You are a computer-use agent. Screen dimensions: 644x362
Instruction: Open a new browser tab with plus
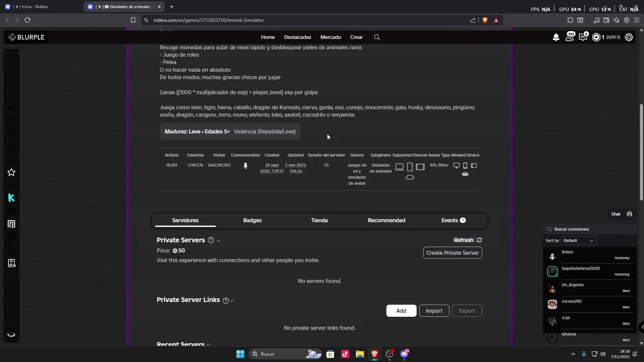tap(172, 7)
